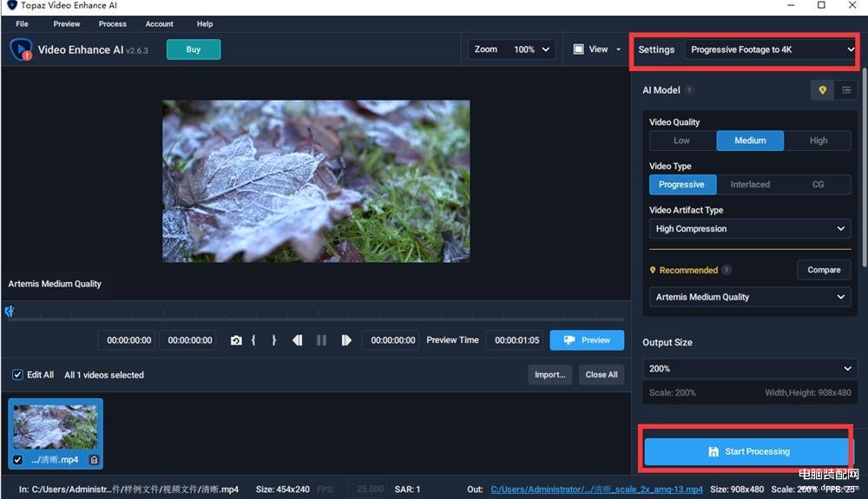Screen dimensions: 868x499
Task: Open the Process menu
Action: pyautogui.click(x=112, y=23)
